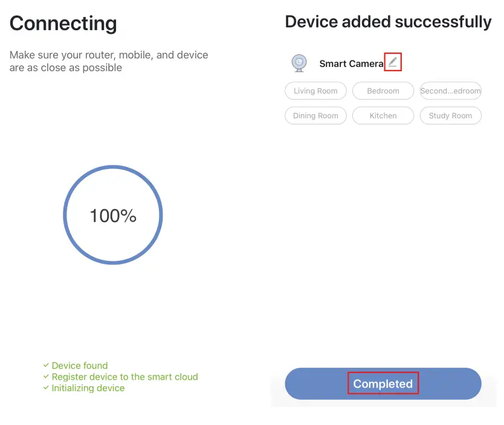504x425 pixels.
Task: Click the router proximity instruction text
Action: click(109, 61)
